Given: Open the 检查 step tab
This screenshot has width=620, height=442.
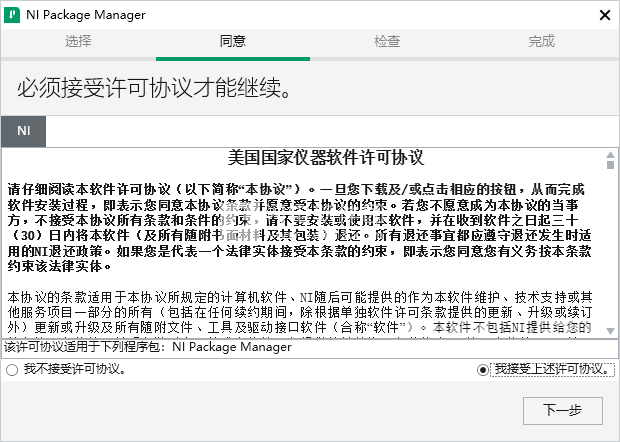Looking at the screenshot, I should coord(387,41).
